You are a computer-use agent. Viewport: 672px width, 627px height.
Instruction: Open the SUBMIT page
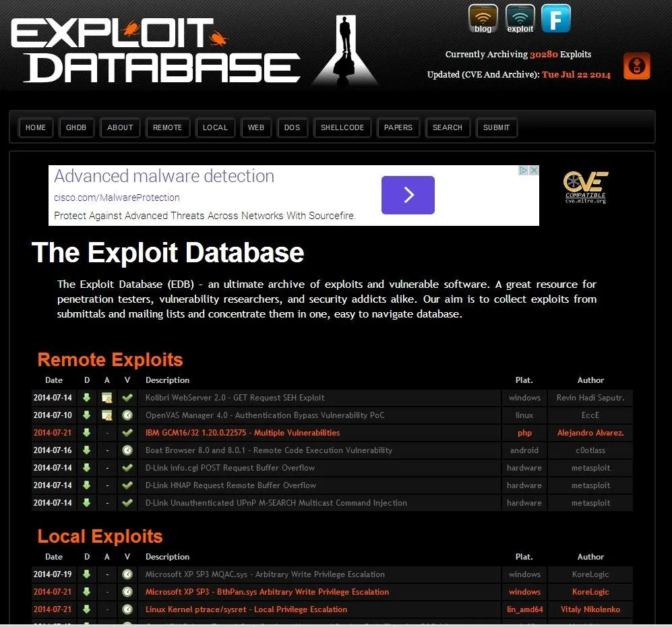(497, 127)
